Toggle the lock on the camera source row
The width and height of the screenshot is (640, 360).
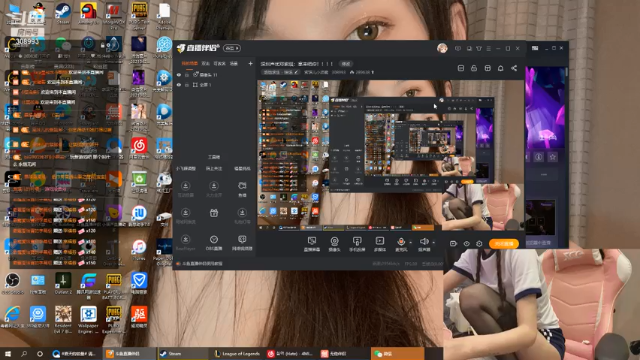[x=187, y=75]
